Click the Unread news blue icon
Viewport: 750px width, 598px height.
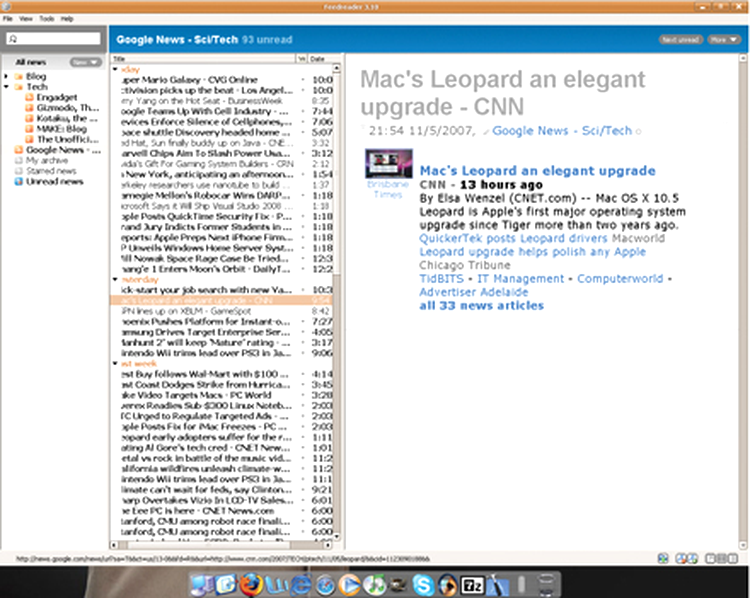click(x=19, y=181)
